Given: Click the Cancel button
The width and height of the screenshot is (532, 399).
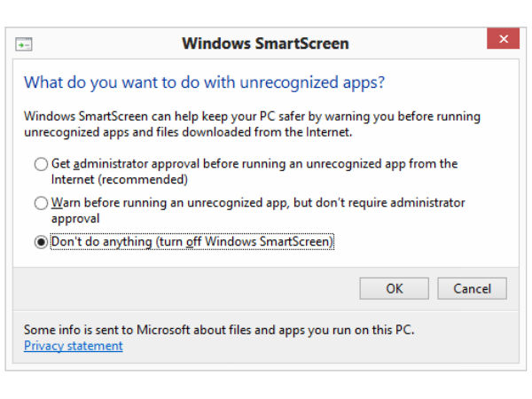Looking at the screenshot, I should pos(472,288).
